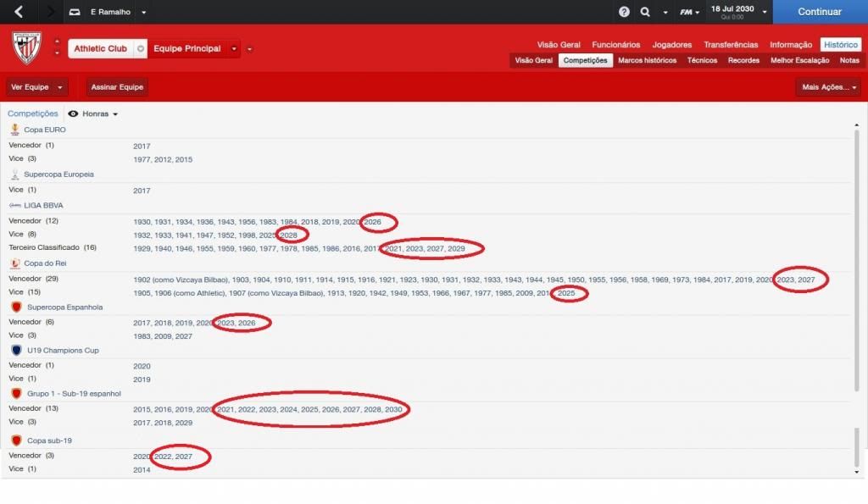868x504 pixels.
Task: Click the manager bed icon beside E Ramalho
Action: (75, 12)
